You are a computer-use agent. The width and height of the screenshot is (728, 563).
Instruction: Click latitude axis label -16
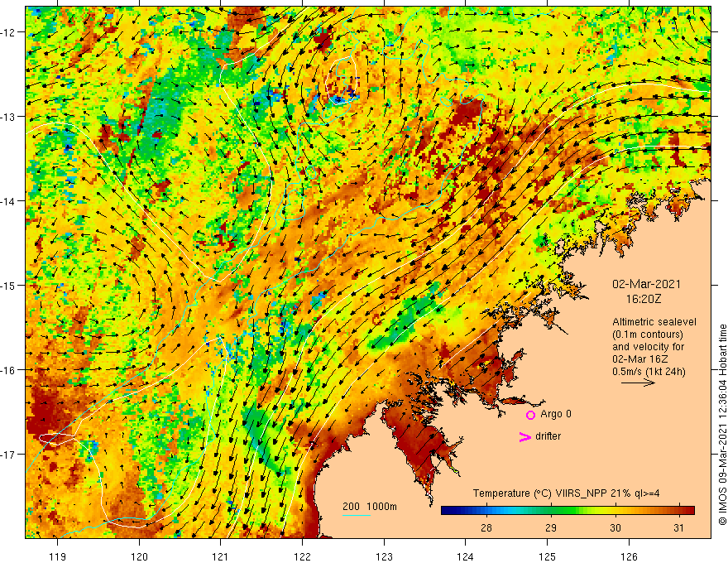9,370
